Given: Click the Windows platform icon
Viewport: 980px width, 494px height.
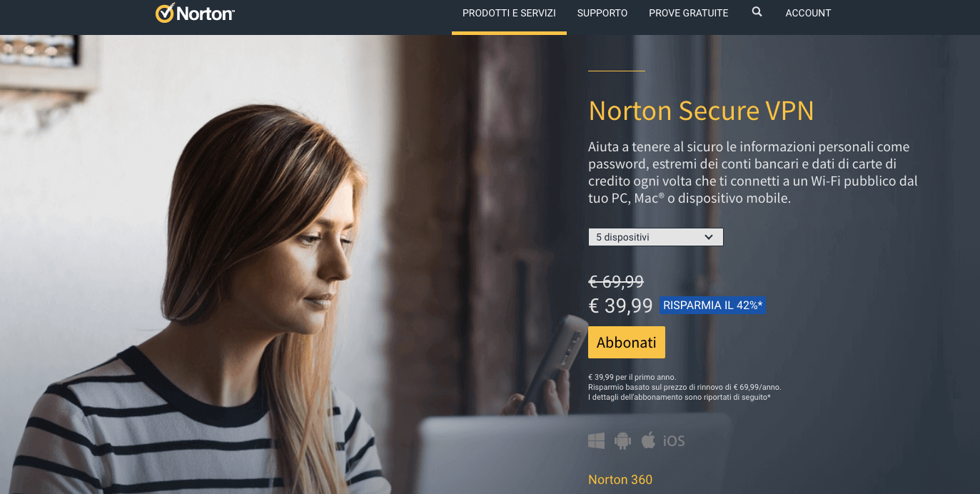Looking at the screenshot, I should (597, 440).
